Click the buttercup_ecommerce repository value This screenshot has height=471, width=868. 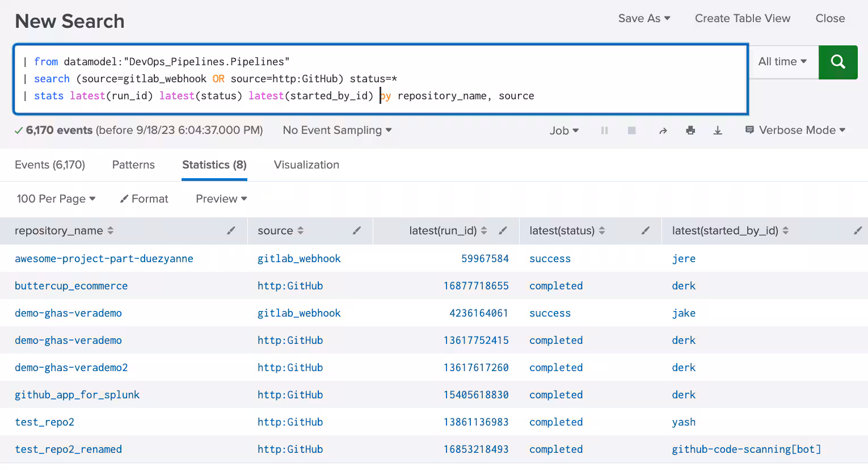(71, 285)
